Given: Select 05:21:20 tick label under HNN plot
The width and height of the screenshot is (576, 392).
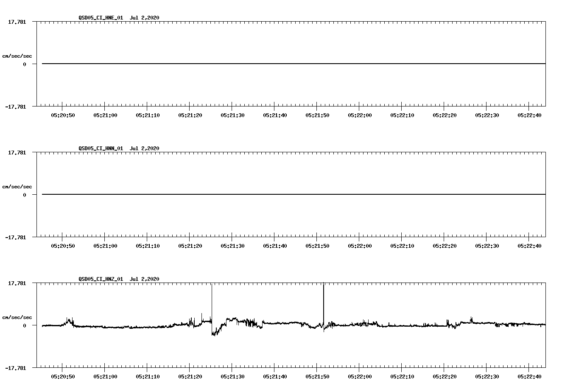Looking at the screenshot, I should click(190, 246).
